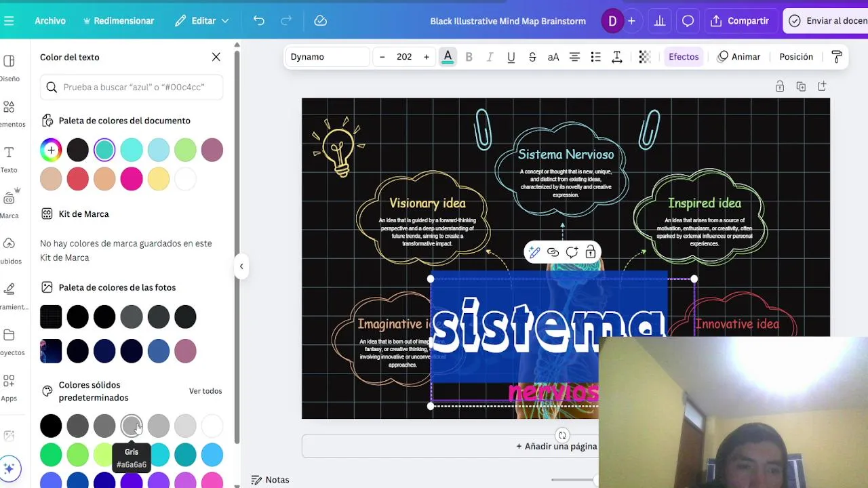Click the document title Black Illustrative Mind Map
The image size is (868, 488).
coord(508,21)
